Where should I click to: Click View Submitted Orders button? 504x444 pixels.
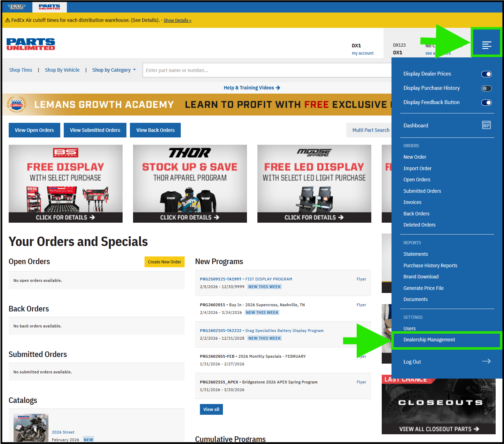tap(95, 130)
